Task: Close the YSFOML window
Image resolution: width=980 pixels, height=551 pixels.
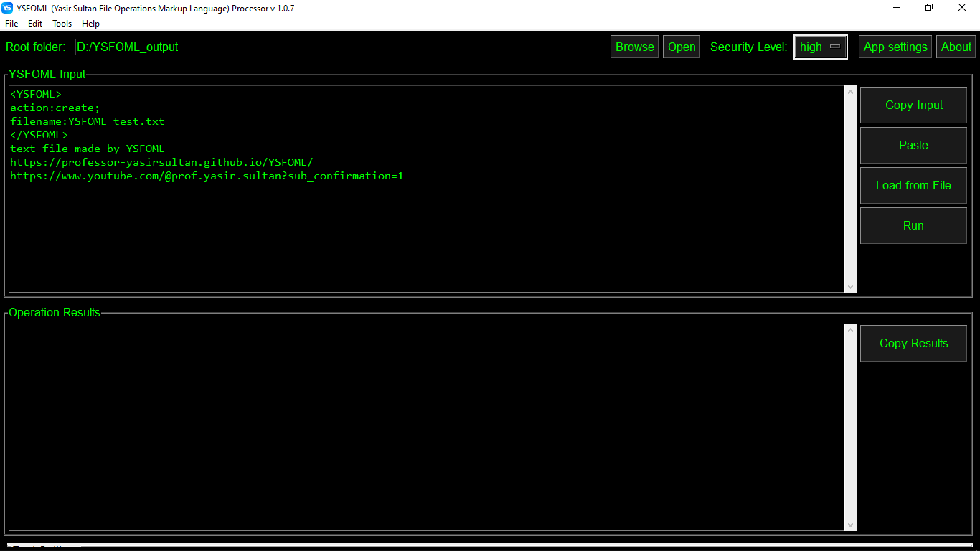Action: [962, 8]
